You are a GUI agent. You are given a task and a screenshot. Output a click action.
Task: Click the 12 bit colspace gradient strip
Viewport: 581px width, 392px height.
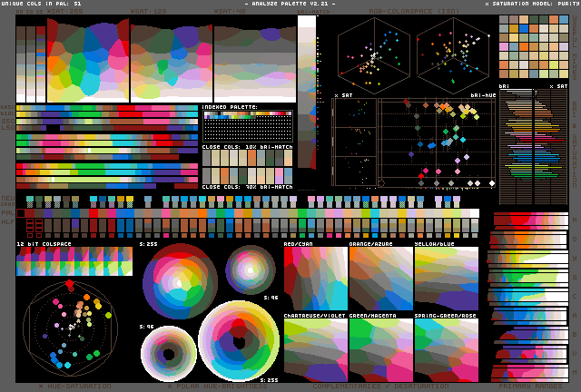coord(74,262)
